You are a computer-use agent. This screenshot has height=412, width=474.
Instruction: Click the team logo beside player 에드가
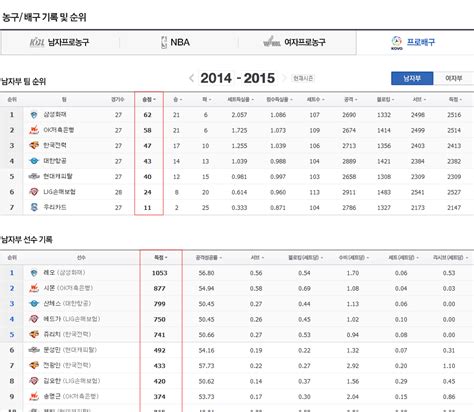click(34, 319)
